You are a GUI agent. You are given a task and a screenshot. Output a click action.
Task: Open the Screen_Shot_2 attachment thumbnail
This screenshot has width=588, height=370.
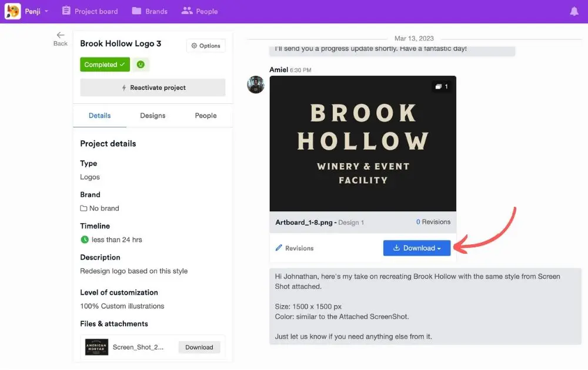coord(97,347)
